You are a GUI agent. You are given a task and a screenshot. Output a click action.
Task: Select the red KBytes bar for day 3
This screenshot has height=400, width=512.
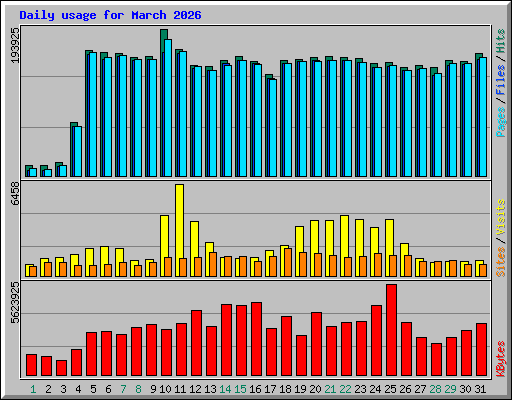(61, 368)
